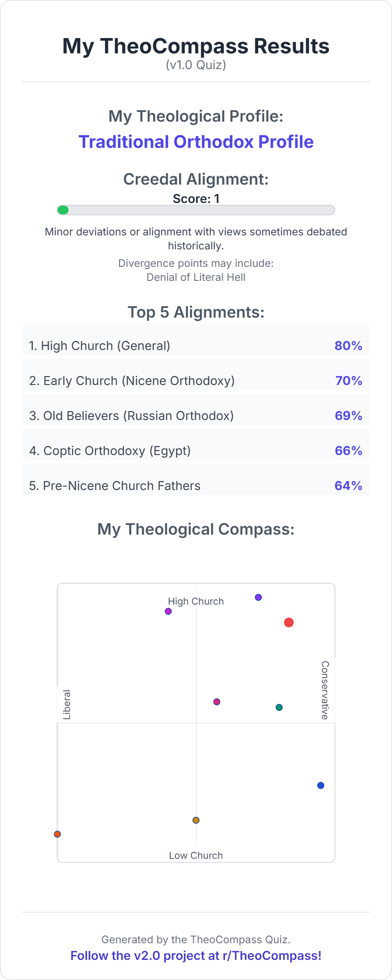
Task: Click the Creedal Alignment score bar
Action: [x=196, y=210]
